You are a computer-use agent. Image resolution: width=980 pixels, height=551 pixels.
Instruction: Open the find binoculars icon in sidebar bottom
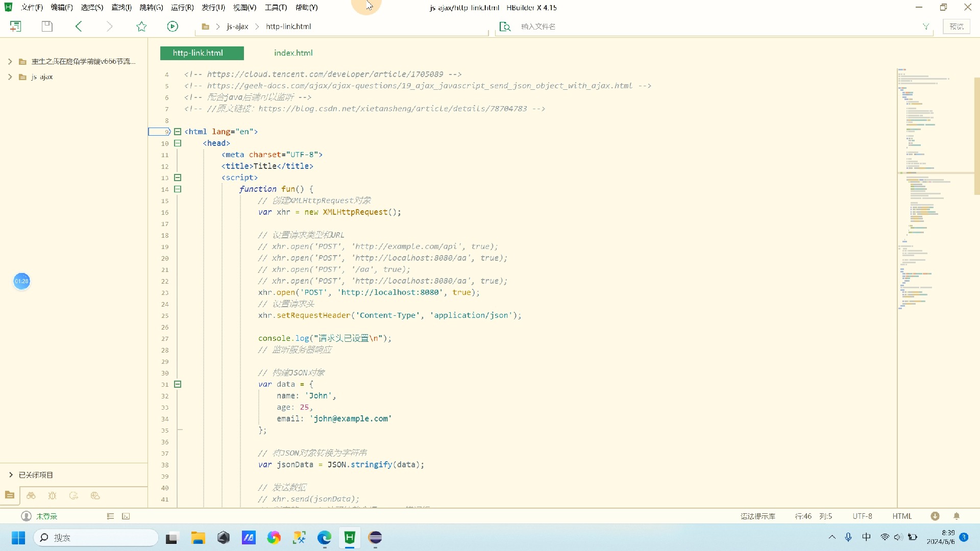pyautogui.click(x=31, y=495)
